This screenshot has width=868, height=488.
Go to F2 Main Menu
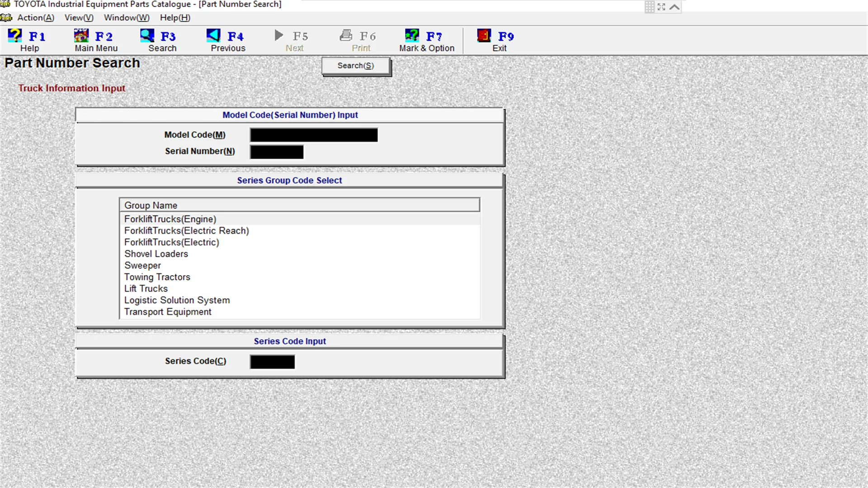(96, 41)
